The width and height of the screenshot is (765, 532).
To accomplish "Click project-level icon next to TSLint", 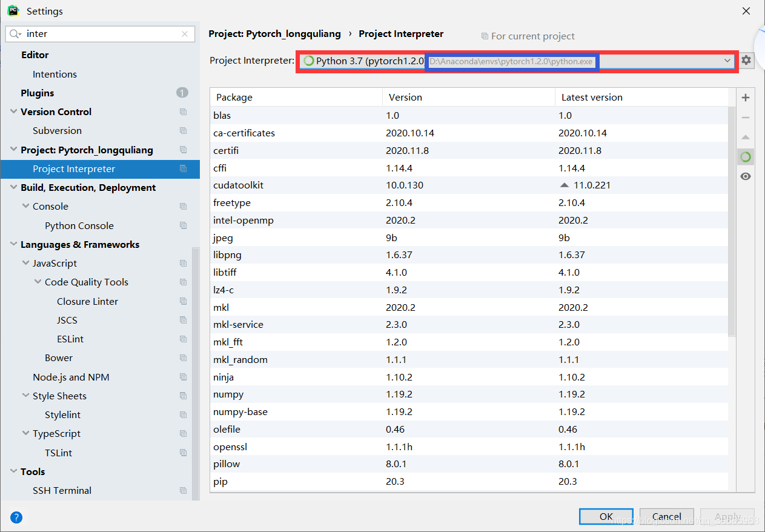I will (183, 453).
